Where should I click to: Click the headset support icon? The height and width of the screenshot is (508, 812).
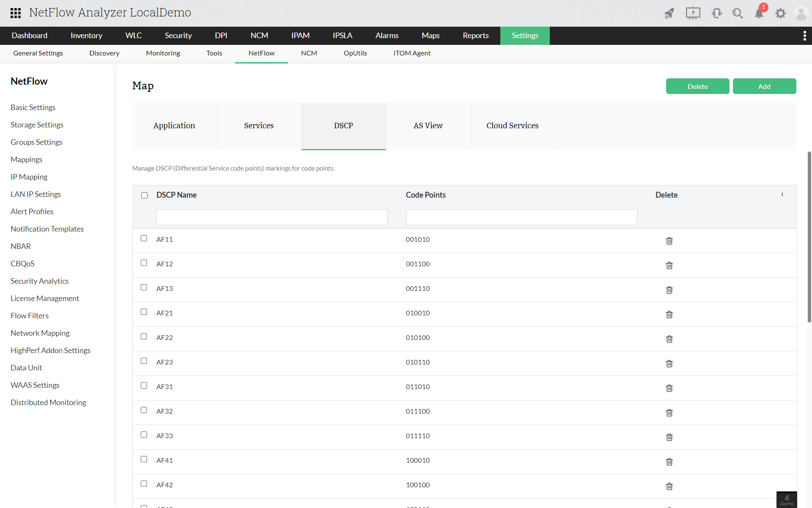(716, 13)
